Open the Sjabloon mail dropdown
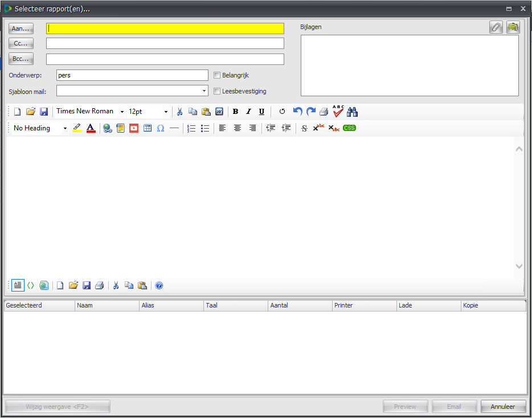Screen dimensions: 532x418 pyautogui.click(x=204, y=91)
